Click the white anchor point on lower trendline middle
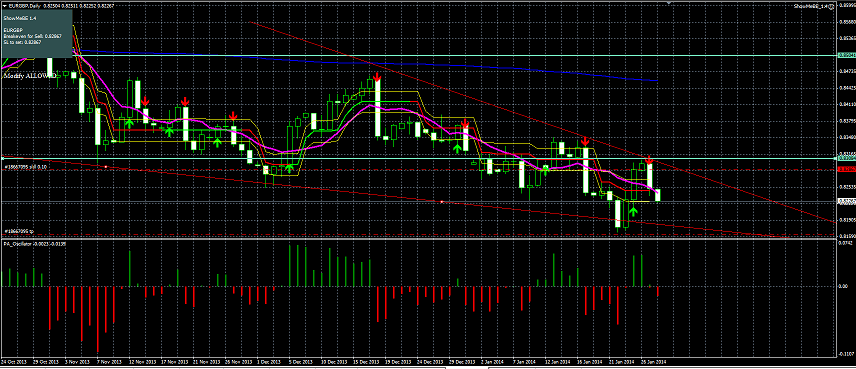This screenshot has width=856, height=369. point(442,202)
